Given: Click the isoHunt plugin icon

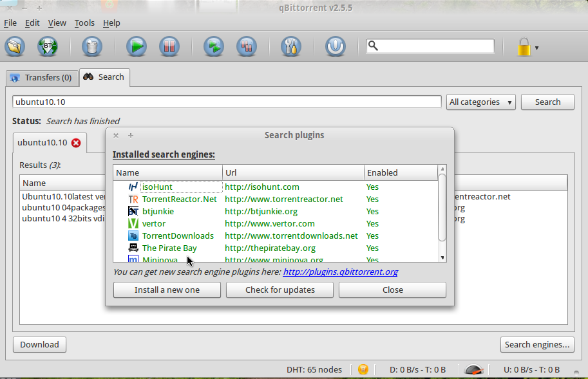Looking at the screenshot, I should [x=133, y=187].
